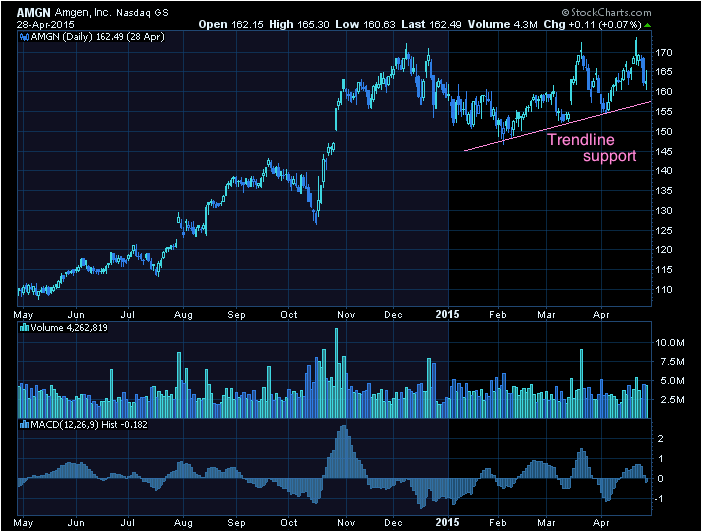Click the Nov label under the price chart
The height and width of the screenshot is (532, 702).
point(346,315)
